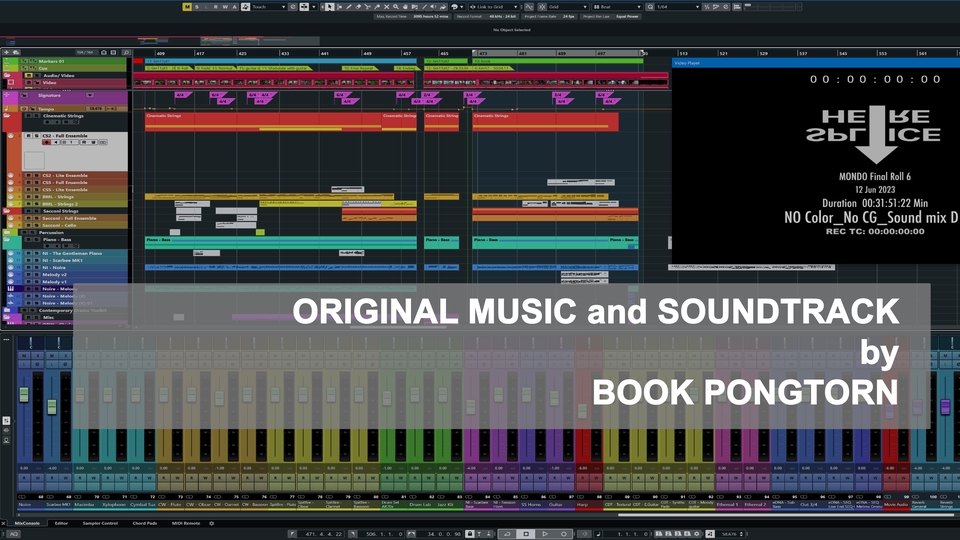Switch to the Chord Pads tab
The height and width of the screenshot is (540, 960).
(144, 523)
